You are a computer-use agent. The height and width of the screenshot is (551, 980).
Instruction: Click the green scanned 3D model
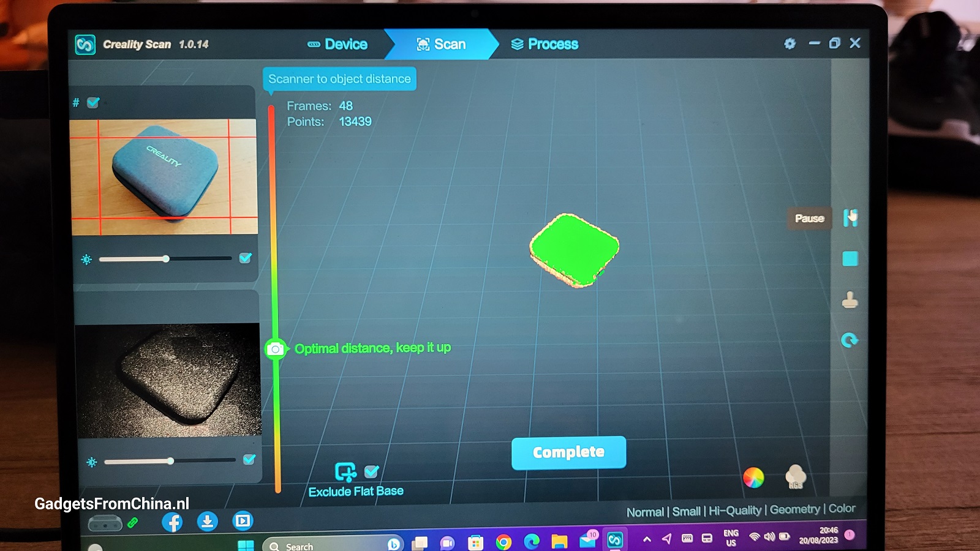coord(574,250)
